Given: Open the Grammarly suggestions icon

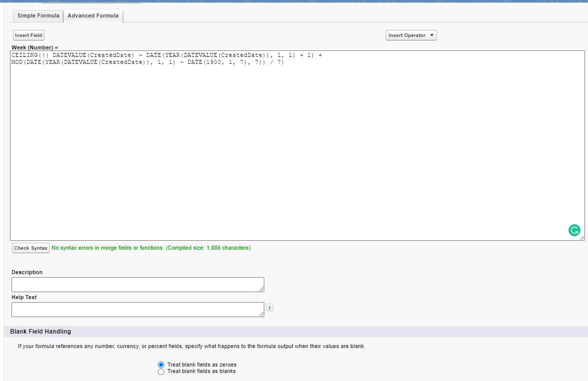Looking at the screenshot, I should point(574,230).
